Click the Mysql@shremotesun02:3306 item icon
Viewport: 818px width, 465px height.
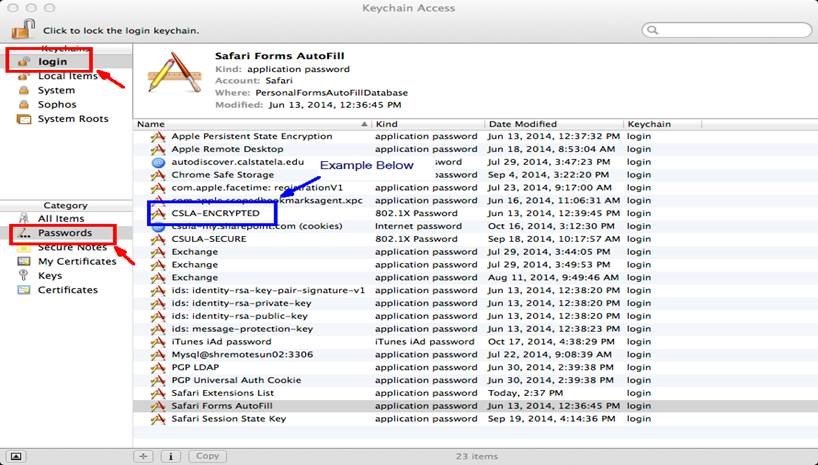pos(158,354)
